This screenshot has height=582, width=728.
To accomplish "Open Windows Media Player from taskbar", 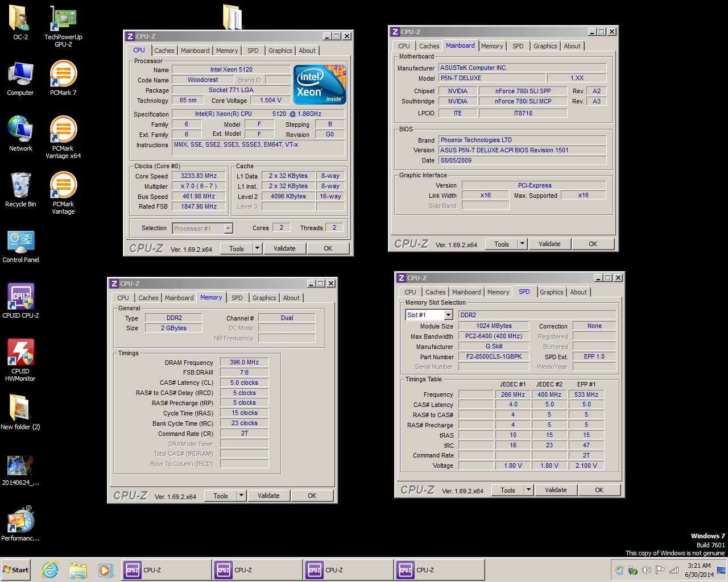I will click(105, 570).
